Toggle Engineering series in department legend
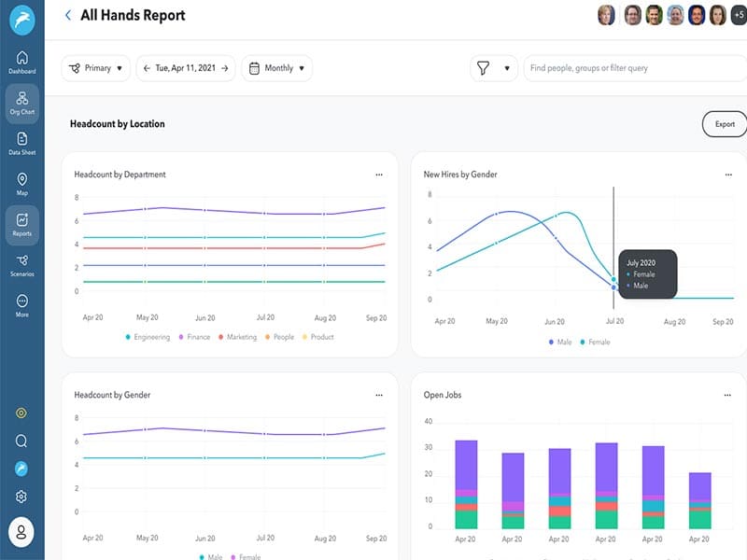747x560 pixels. click(148, 337)
